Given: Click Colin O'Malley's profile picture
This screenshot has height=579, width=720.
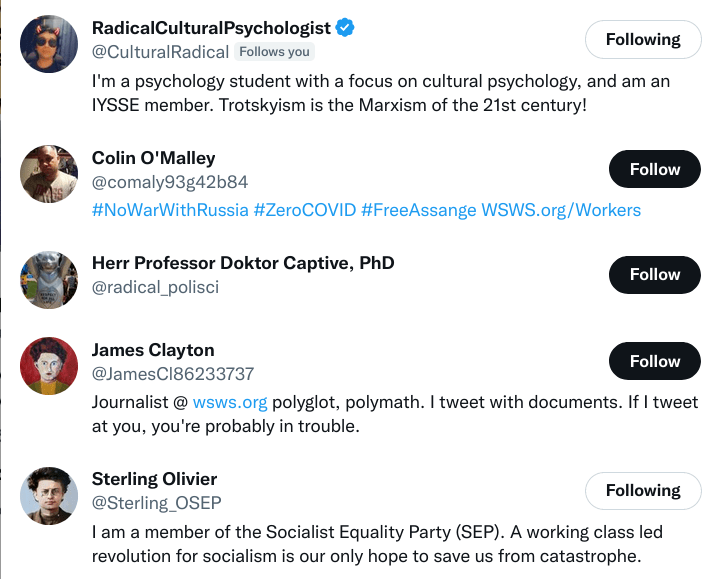Looking at the screenshot, I should (x=49, y=174).
